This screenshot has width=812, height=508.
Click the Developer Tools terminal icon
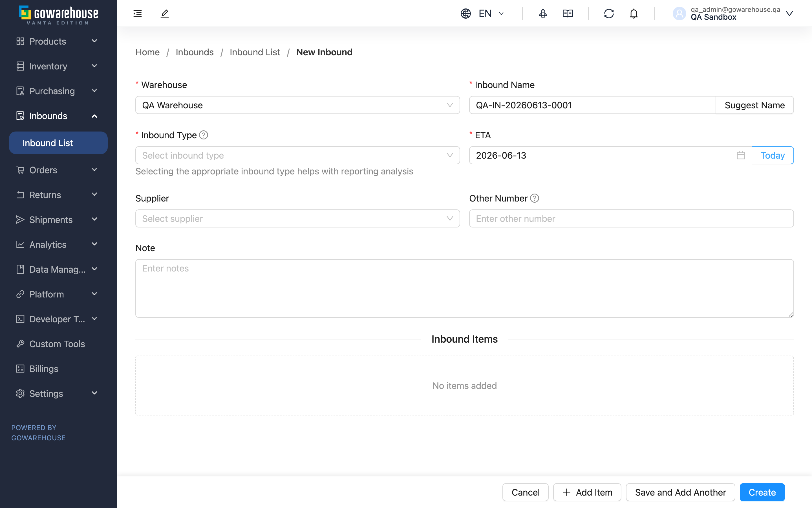point(20,319)
